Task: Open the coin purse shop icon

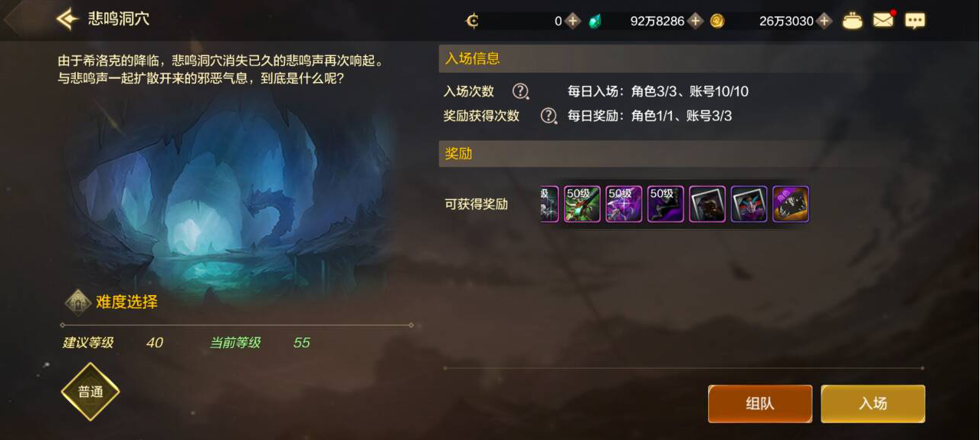Action: [852, 21]
